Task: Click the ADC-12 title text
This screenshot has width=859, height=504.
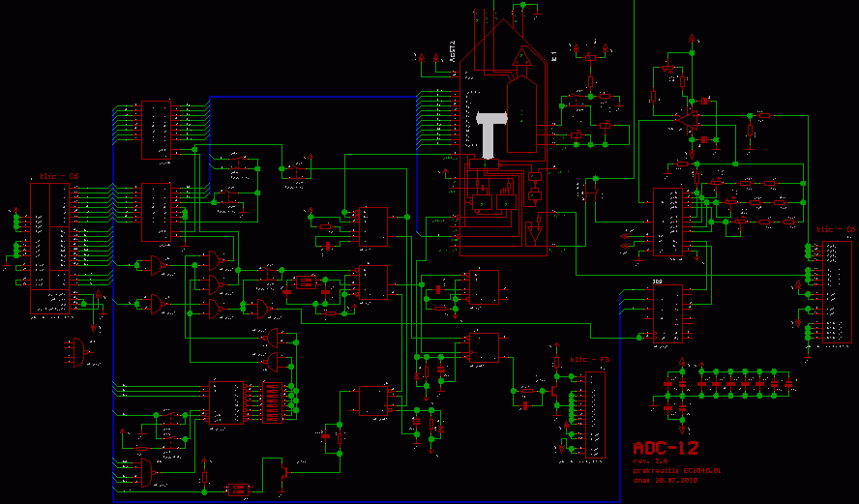Action: pos(666,449)
